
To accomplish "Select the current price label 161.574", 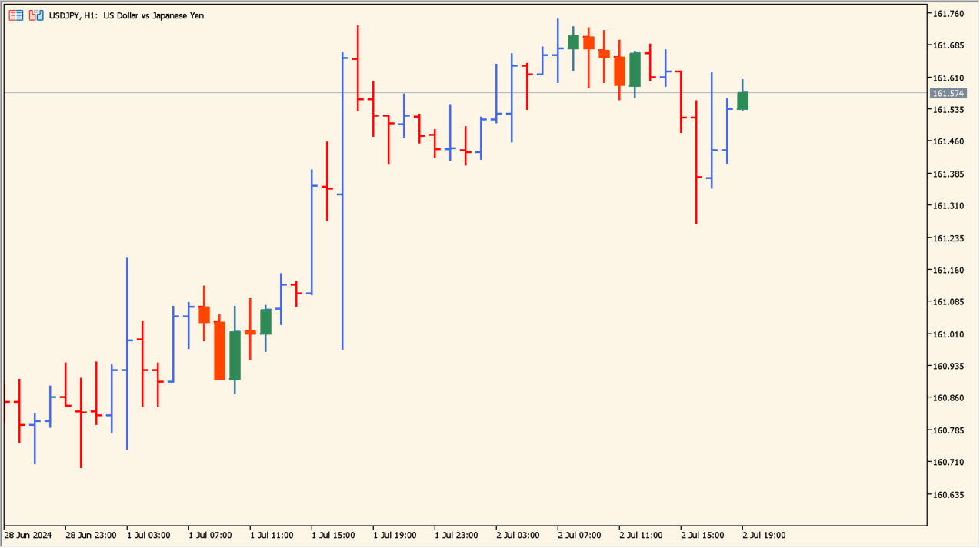I will point(948,94).
